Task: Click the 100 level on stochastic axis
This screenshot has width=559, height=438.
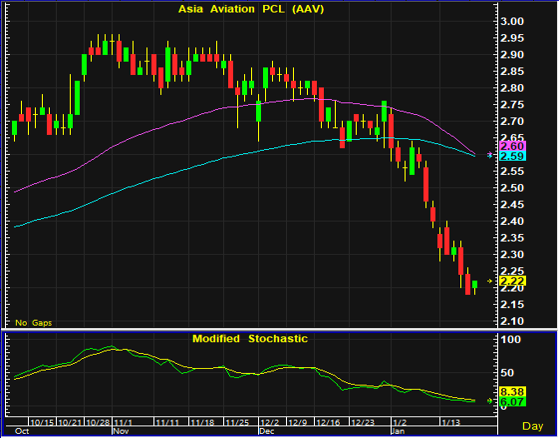Action: pyautogui.click(x=511, y=339)
